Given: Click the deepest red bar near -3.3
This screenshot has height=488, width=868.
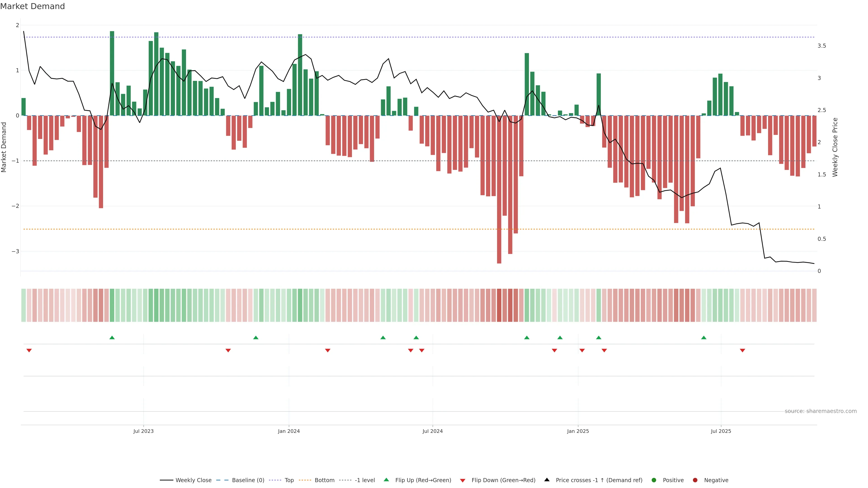Looking at the screenshot, I should 499,202.
